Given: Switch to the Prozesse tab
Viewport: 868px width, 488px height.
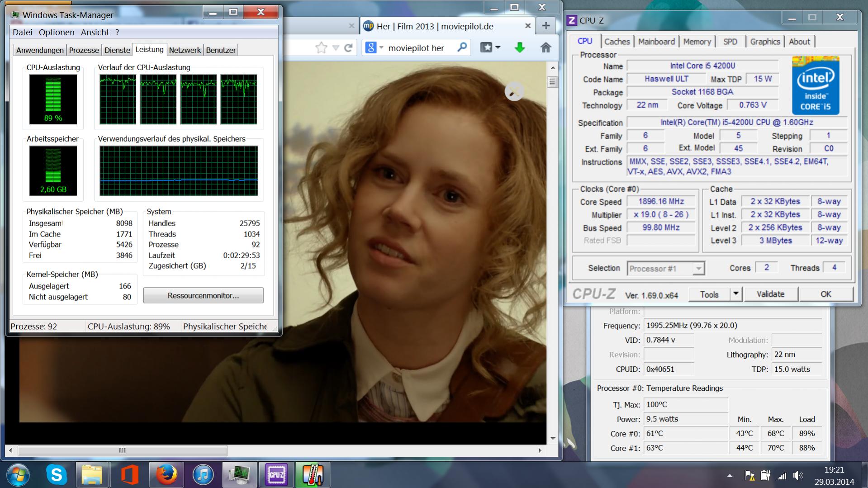Looking at the screenshot, I should [x=84, y=50].
